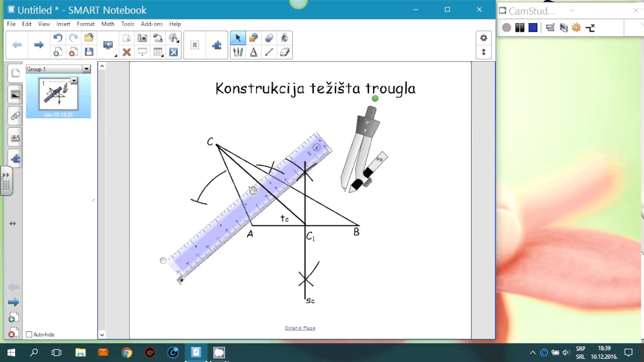Viewport: 644px width, 362px height.
Task: Open the Add-ons menu
Action: tap(151, 24)
